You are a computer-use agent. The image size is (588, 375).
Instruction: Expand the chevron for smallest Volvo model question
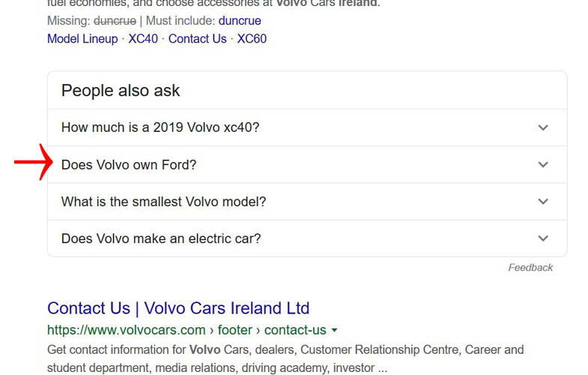click(x=543, y=202)
